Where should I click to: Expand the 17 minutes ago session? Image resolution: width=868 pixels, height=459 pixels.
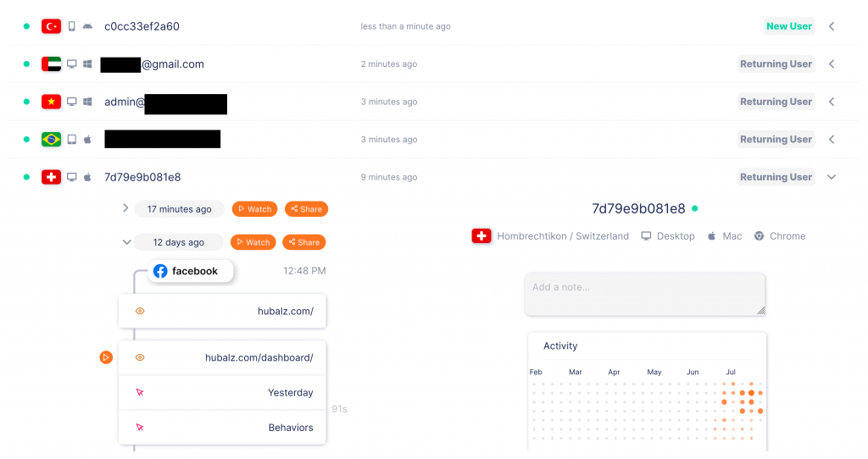tap(125, 208)
